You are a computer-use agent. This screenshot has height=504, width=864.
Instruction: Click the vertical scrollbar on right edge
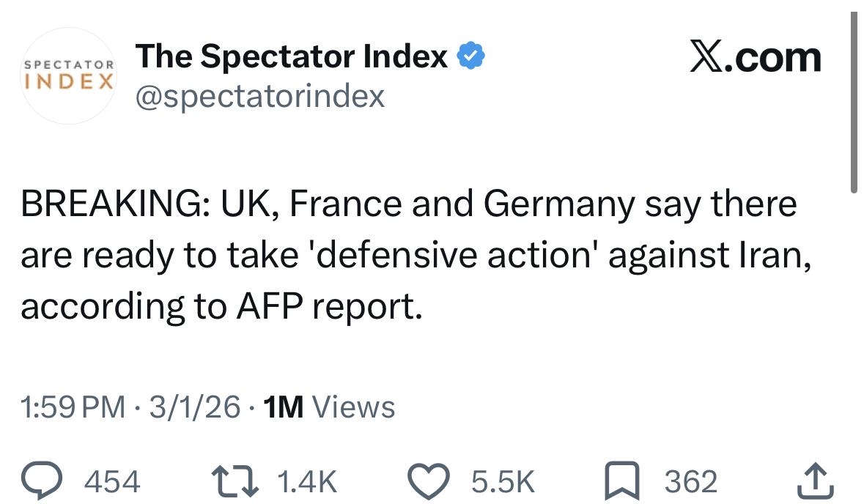tap(853, 103)
